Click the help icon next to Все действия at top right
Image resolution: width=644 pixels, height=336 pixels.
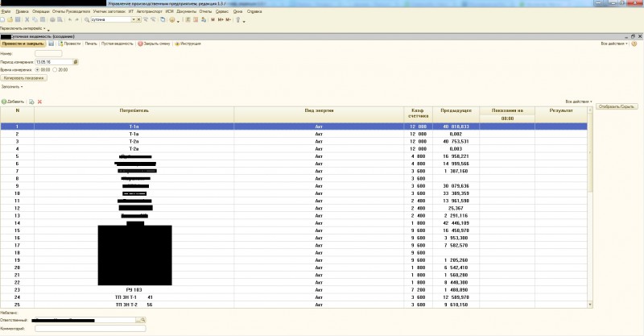634,44
